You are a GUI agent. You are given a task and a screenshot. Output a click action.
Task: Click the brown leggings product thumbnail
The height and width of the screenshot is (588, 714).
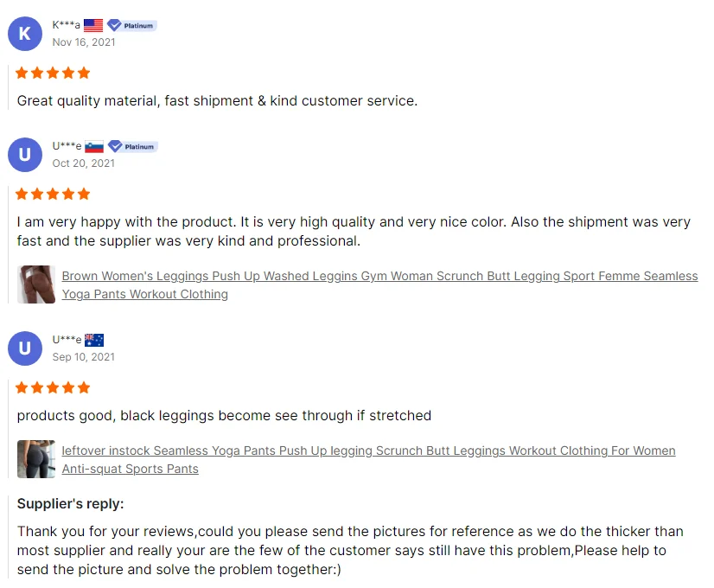36,284
